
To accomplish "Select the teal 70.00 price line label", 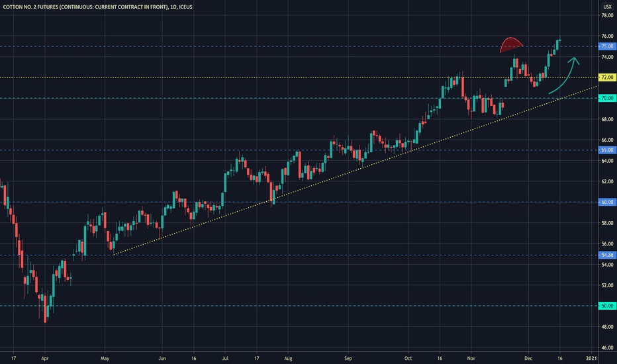I will point(607,99).
